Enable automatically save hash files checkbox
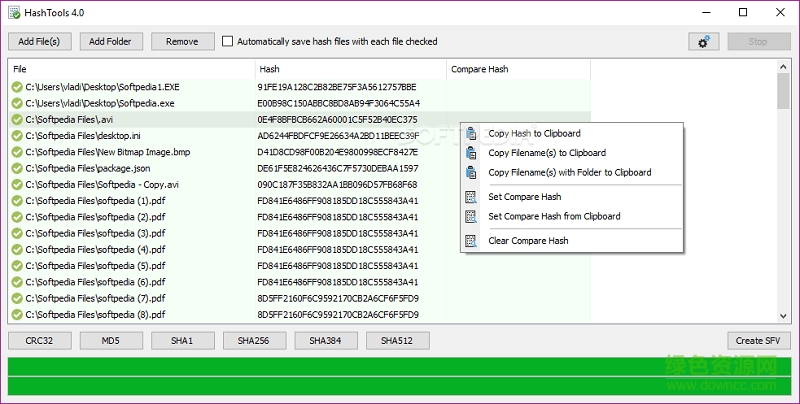Image resolution: width=800 pixels, height=404 pixels. click(228, 41)
